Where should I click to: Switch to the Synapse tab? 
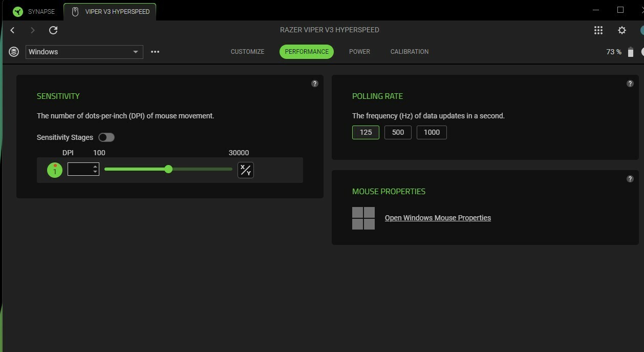34,11
